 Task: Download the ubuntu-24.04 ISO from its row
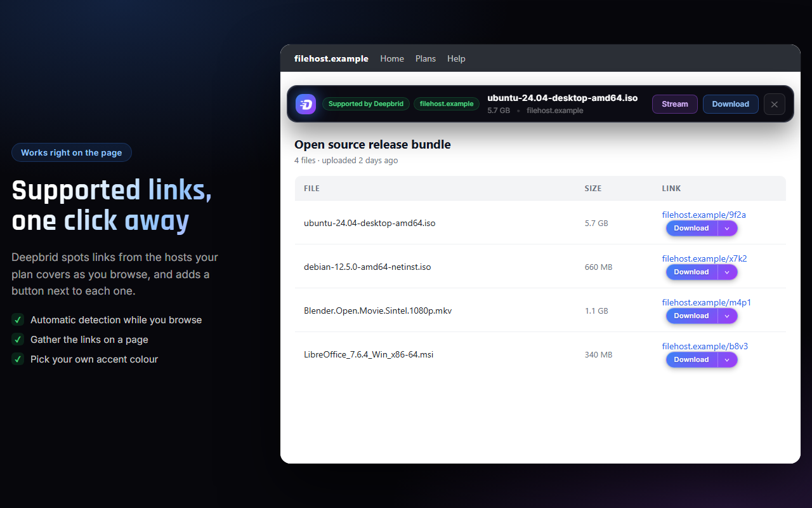pyautogui.click(x=691, y=228)
